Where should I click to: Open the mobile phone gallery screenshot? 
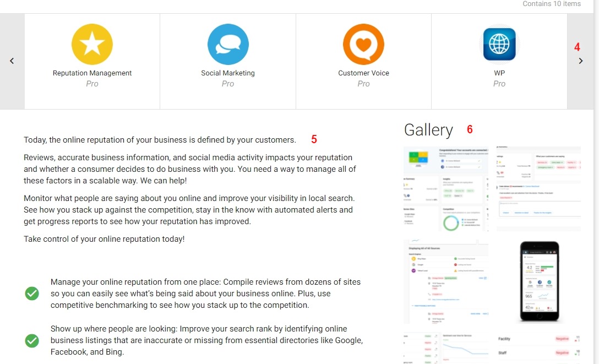(538, 281)
